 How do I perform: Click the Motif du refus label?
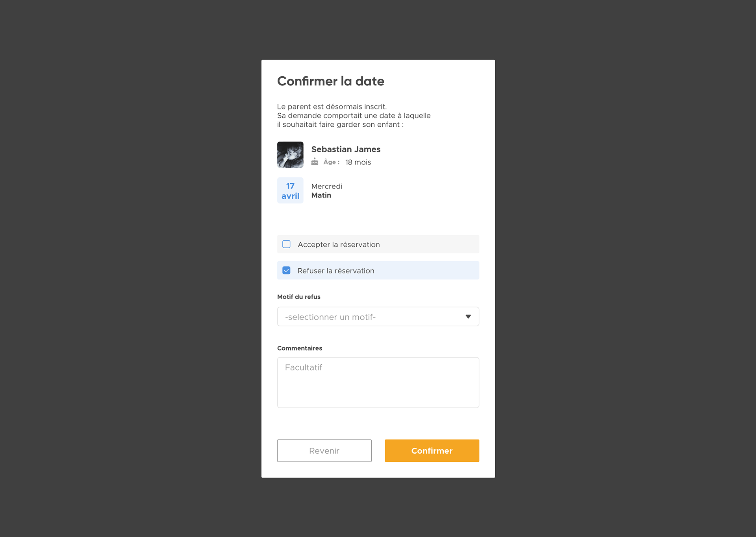click(x=299, y=297)
